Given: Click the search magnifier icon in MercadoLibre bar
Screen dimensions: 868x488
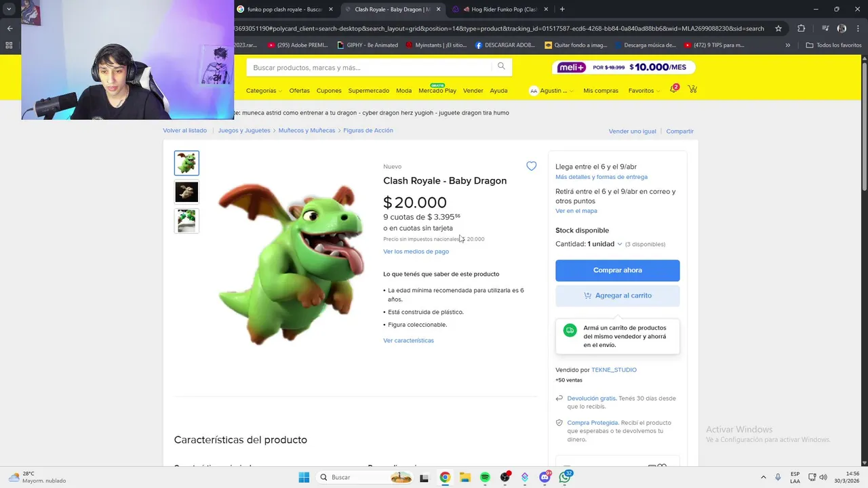Looking at the screenshot, I should [x=501, y=66].
